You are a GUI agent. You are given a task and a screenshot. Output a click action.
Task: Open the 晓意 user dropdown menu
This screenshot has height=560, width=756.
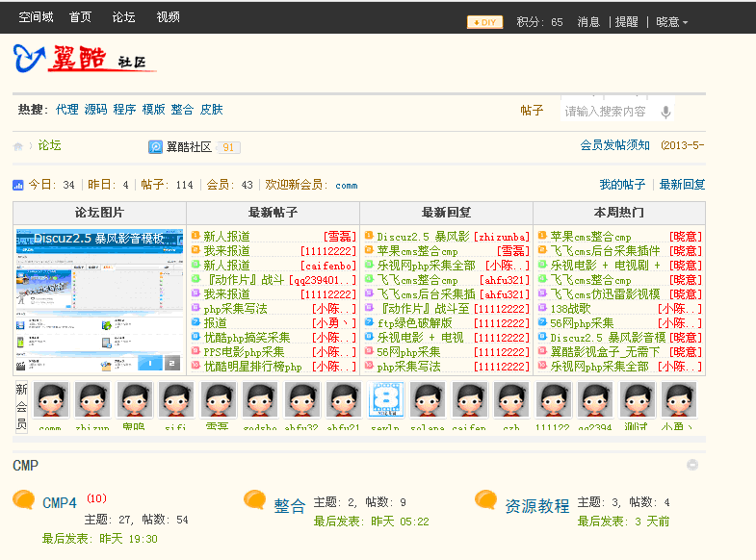click(671, 22)
